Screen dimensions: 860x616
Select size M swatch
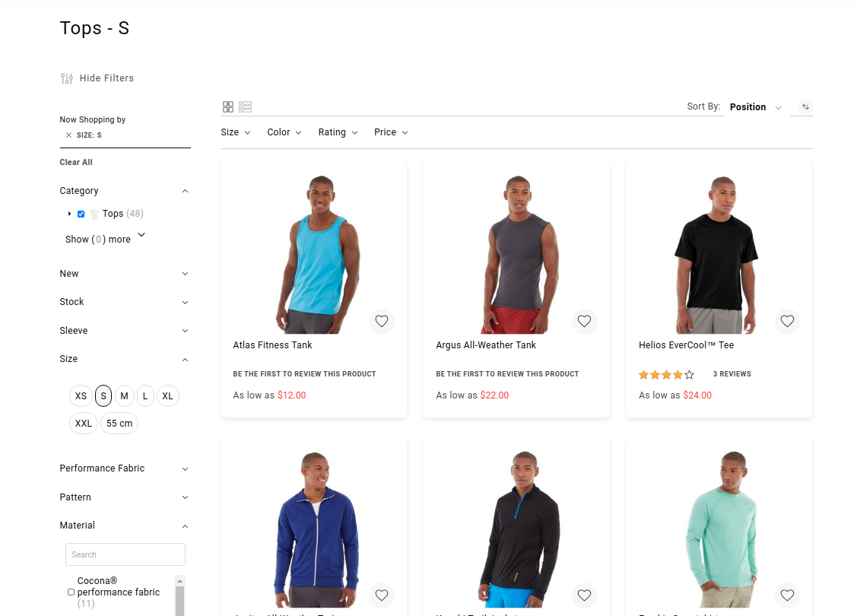pyautogui.click(x=125, y=396)
